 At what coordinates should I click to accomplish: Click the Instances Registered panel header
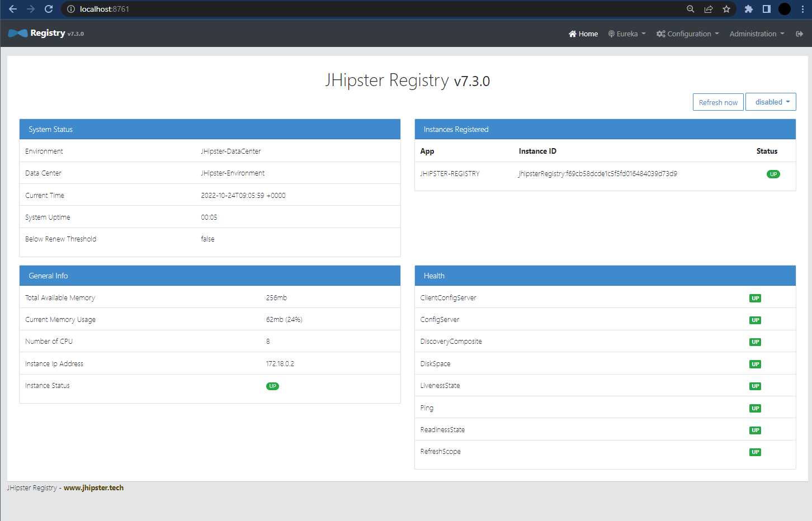pos(605,129)
